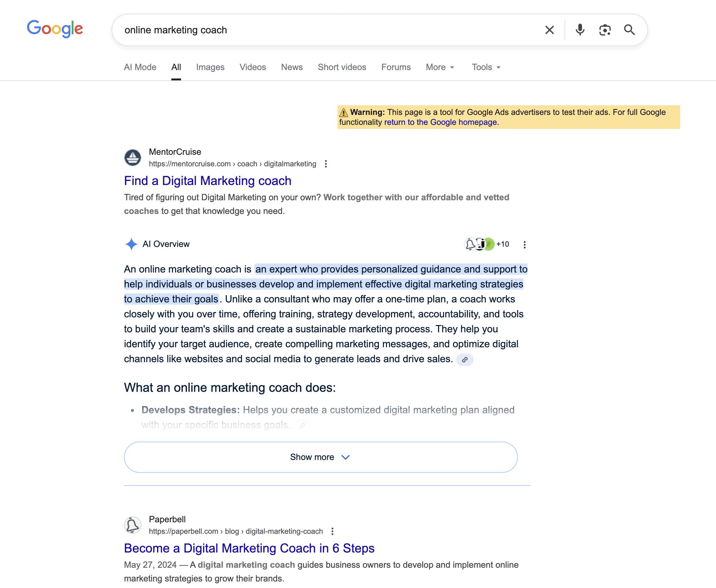Switch to AI Mode tab
The width and height of the screenshot is (716, 588).
click(x=140, y=67)
